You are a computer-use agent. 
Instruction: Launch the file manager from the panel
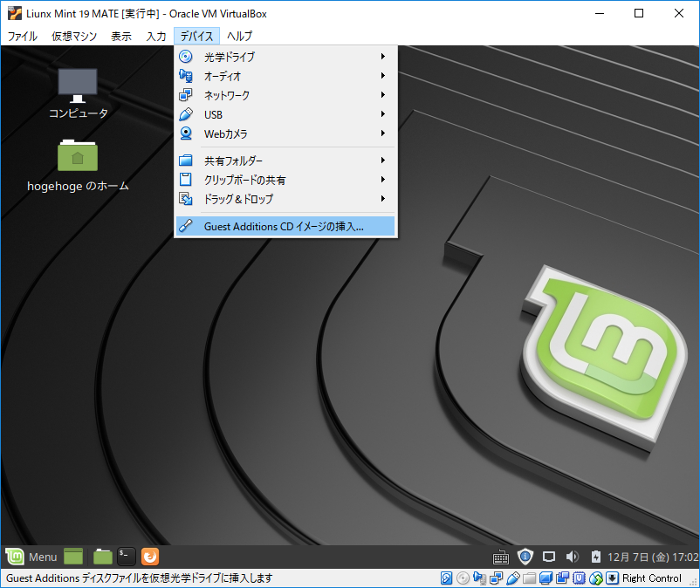(103, 557)
